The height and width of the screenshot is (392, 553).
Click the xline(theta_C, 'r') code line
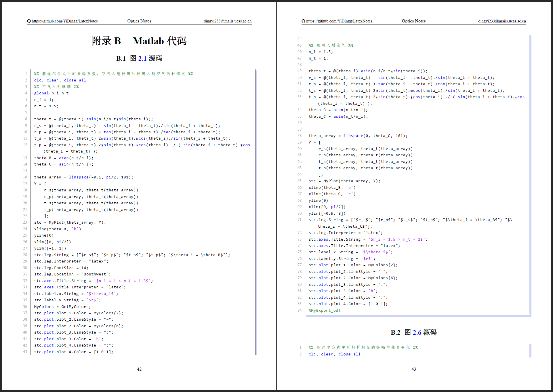coord(332,194)
